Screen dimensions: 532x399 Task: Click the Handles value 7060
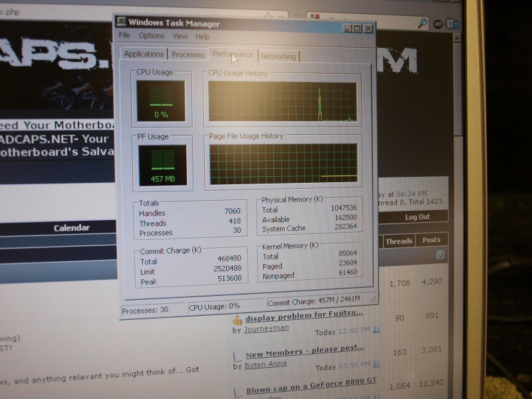pyautogui.click(x=232, y=211)
